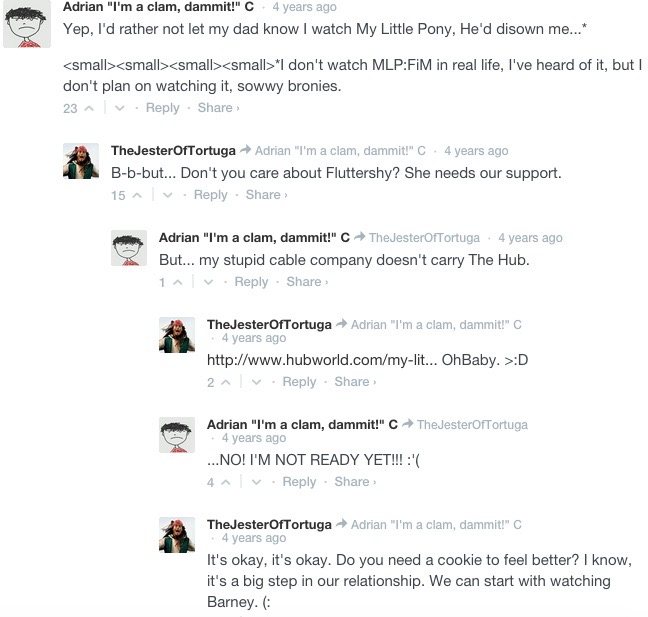
Task: Expand Share options on the top comment
Action: pos(218,108)
